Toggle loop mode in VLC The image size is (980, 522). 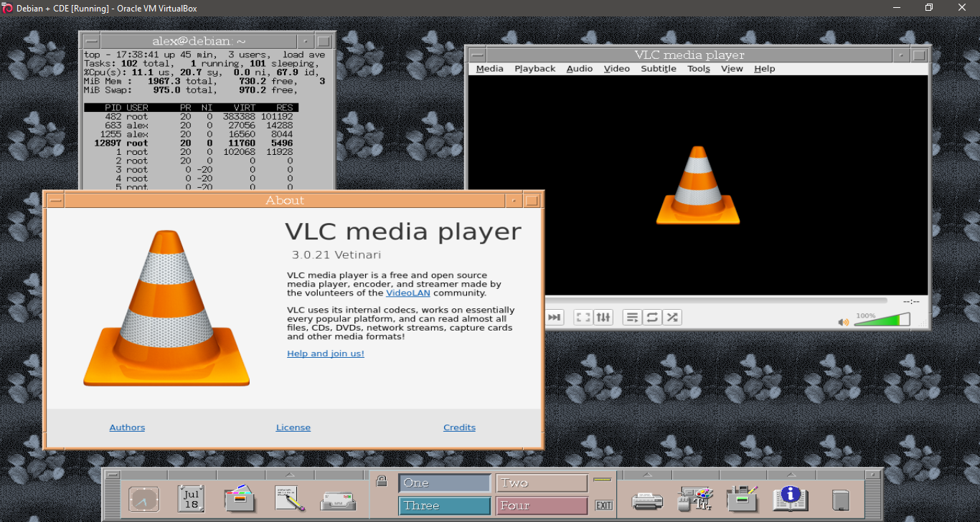pos(651,317)
